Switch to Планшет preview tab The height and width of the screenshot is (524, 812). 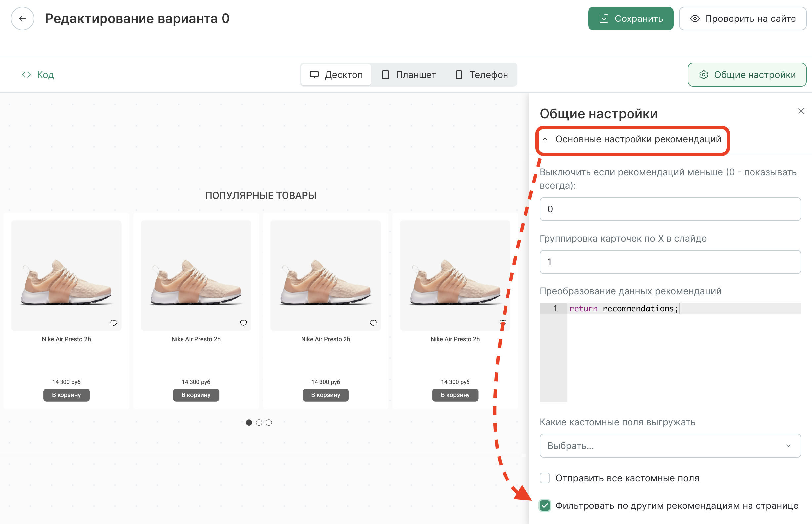click(409, 75)
